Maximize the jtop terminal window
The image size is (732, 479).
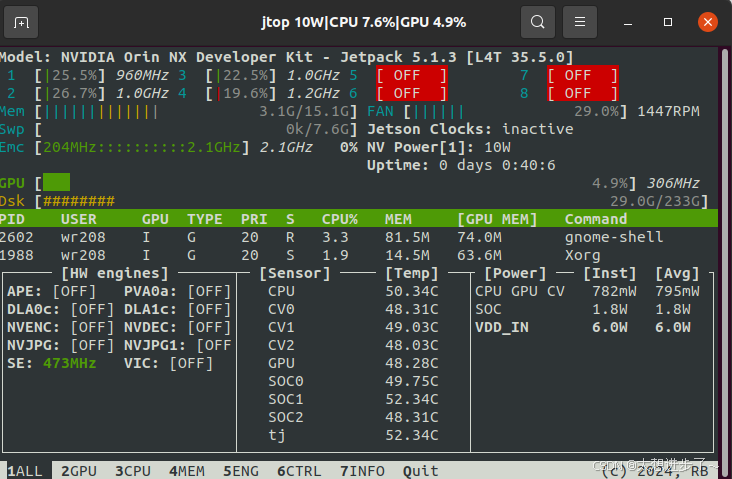click(x=668, y=22)
